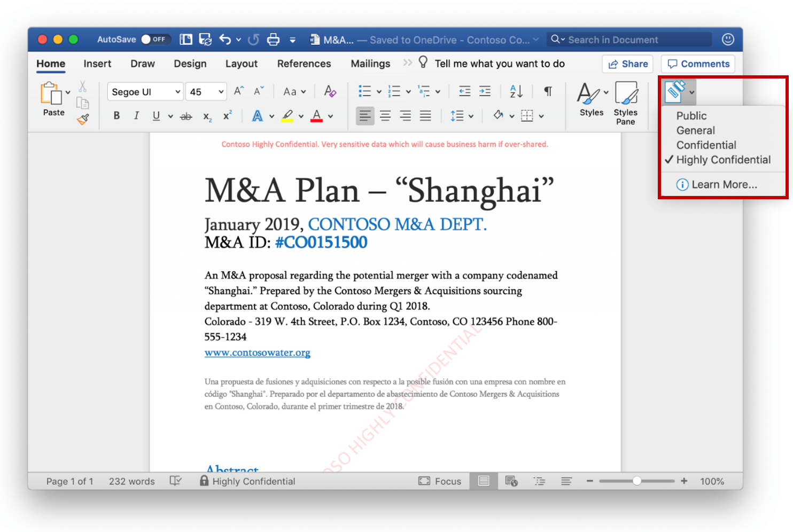This screenshot has width=793, height=532.
Task: Switch to the Insert tab
Action: (x=97, y=64)
